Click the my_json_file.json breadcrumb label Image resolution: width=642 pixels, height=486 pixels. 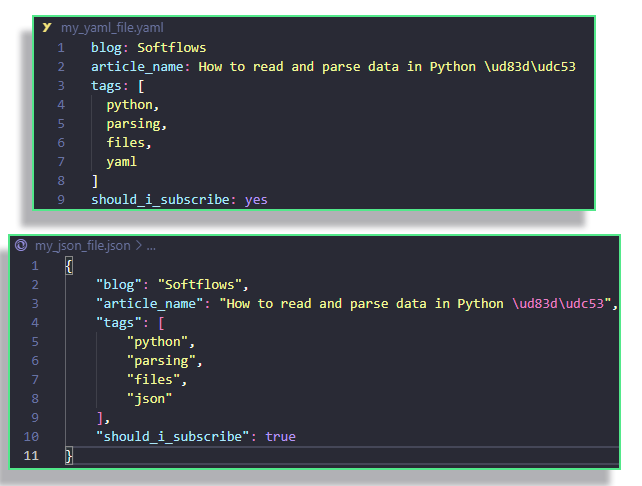click(x=82, y=245)
